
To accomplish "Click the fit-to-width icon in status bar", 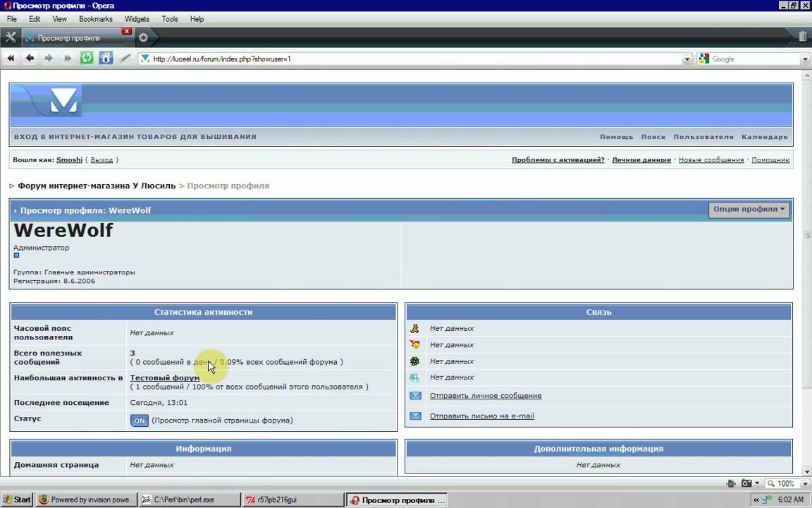I will click(x=731, y=483).
